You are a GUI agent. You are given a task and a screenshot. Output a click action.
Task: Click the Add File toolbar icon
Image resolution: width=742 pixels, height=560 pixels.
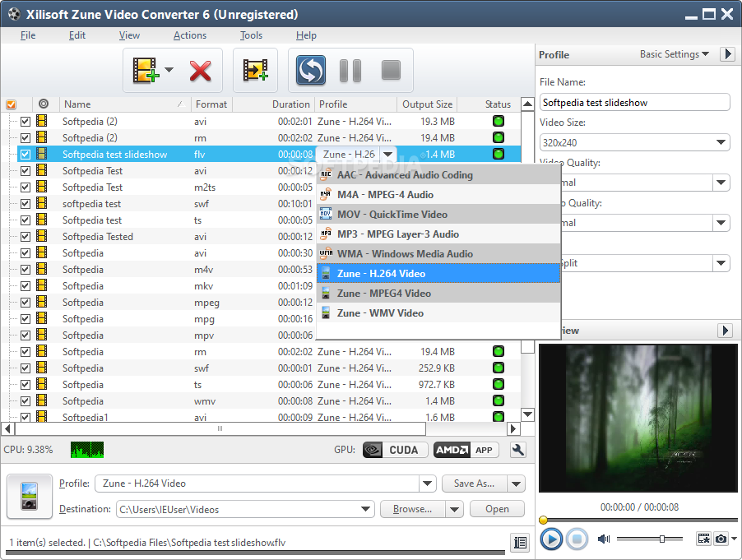[x=146, y=70]
